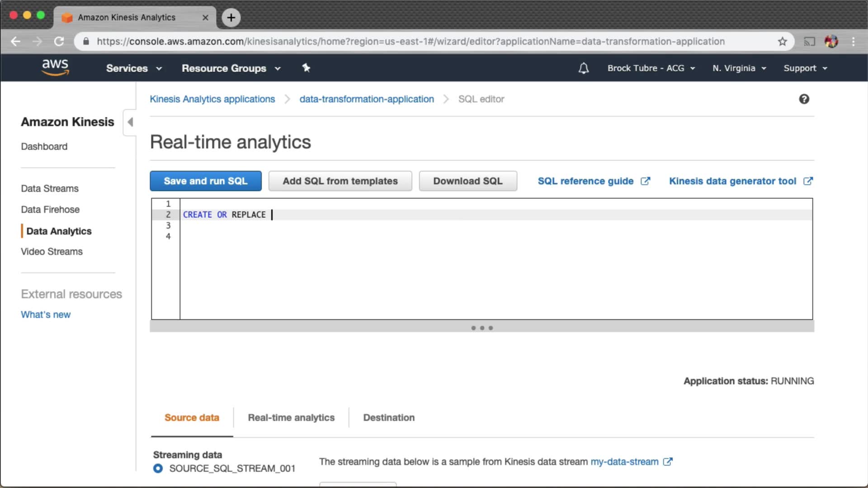The width and height of the screenshot is (868, 488).
Task: Switch to the Real-time analytics tab
Action: pyautogui.click(x=291, y=418)
